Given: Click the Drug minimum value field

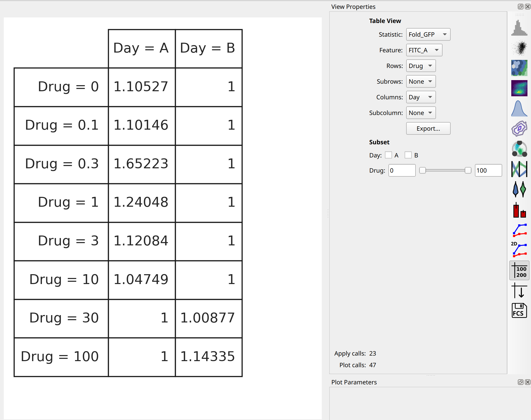Looking at the screenshot, I should point(402,170).
